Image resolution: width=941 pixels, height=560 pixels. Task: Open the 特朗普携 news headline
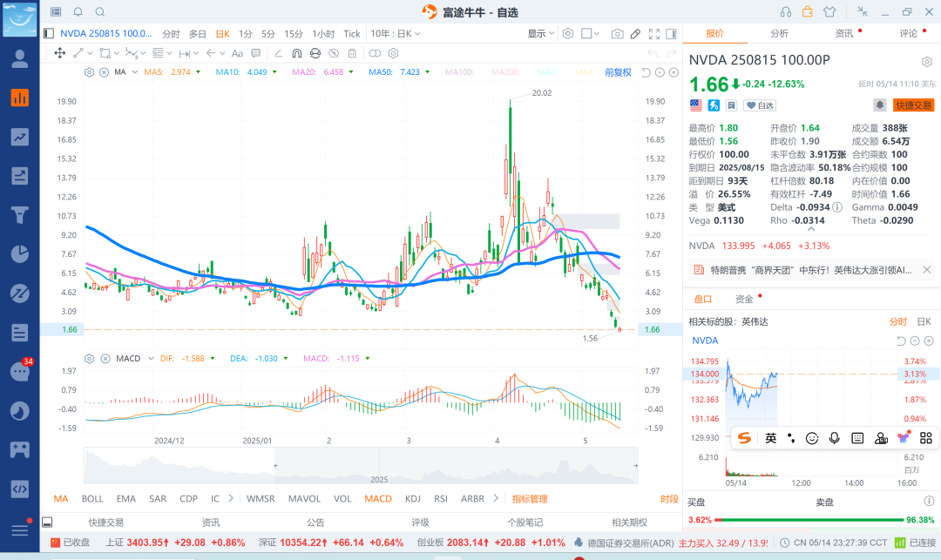[x=811, y=270]
